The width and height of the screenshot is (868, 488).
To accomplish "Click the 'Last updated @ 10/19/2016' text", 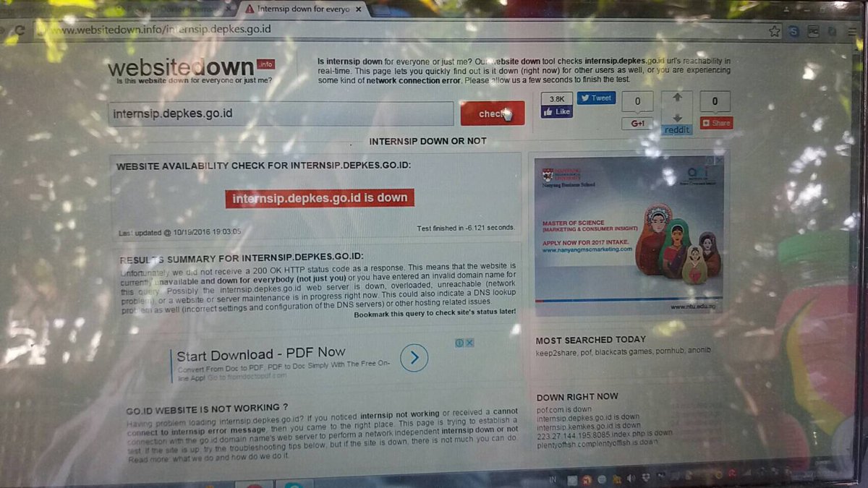I will (180, 233).
